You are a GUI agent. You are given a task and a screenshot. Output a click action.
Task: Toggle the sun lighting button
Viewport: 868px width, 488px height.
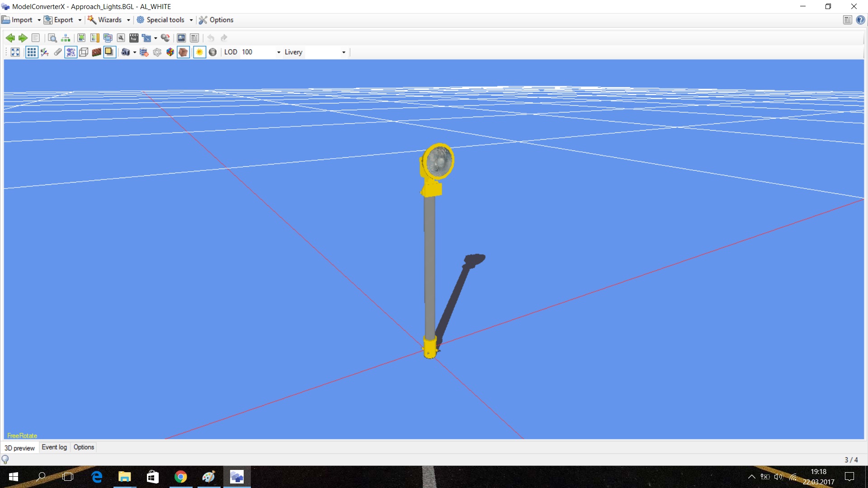pos(199,52)
